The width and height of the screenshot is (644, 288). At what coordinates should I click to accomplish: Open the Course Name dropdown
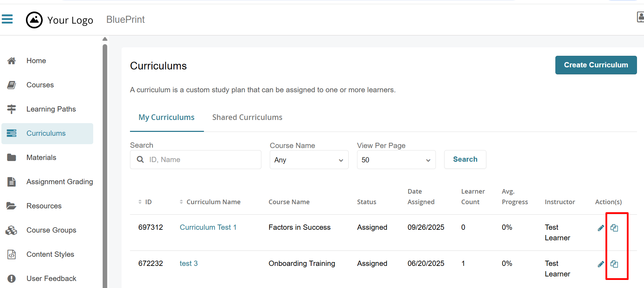click(x=309, y=160)
